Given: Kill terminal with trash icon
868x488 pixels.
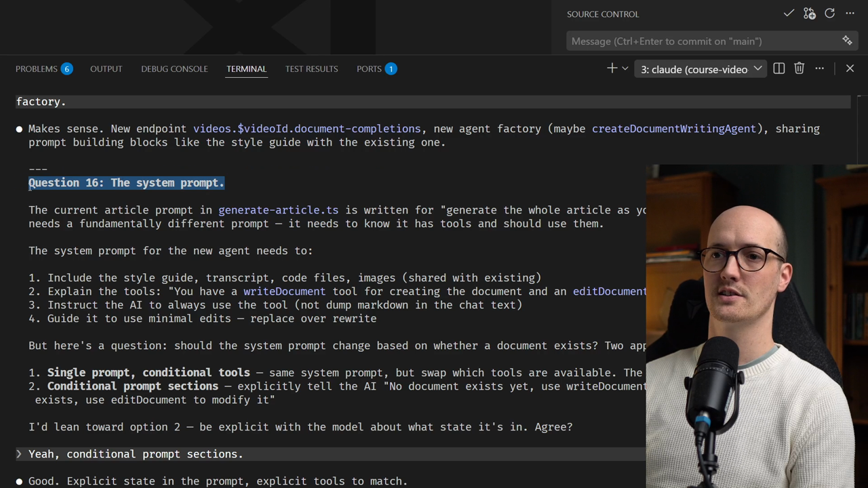Looking at the screenshot, I should coord(799,68).
